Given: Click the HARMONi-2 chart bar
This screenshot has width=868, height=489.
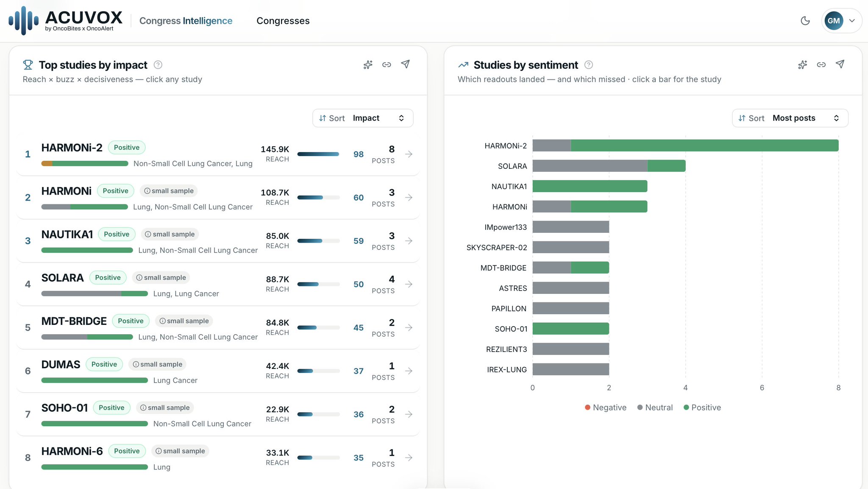Looking at the screenshot, I should click(685, 145).
